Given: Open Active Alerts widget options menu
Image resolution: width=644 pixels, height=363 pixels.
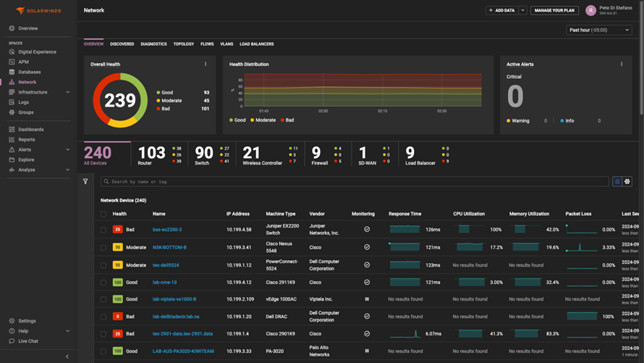Looking at the screenshot, I should point(622,64).
